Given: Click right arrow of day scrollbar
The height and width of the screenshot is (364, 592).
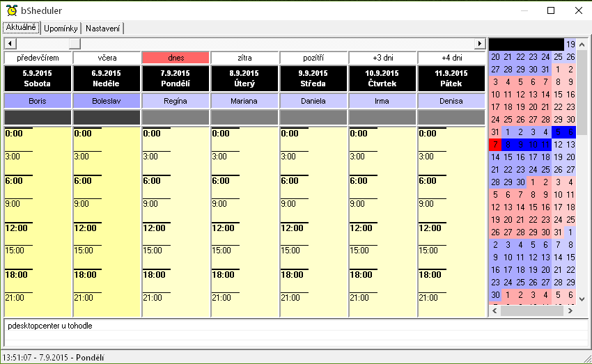Looking at the screenshot, I should [479, 44].
